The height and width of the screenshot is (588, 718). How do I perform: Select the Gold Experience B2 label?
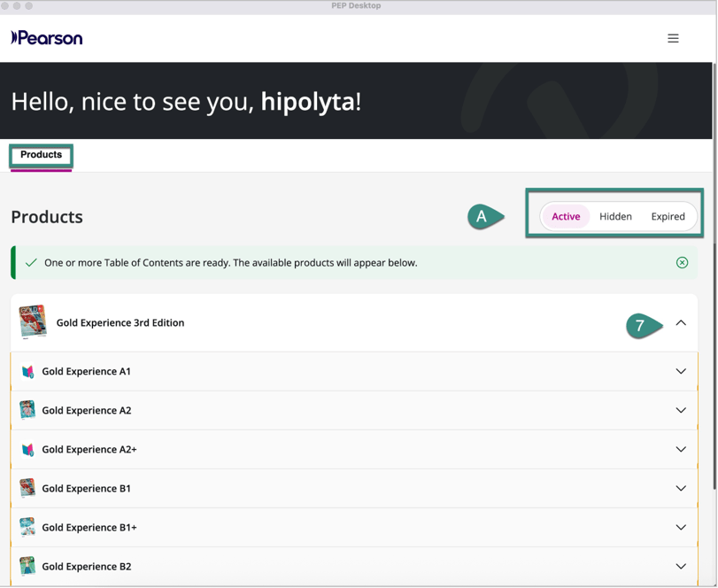click(x=87, y=567)
